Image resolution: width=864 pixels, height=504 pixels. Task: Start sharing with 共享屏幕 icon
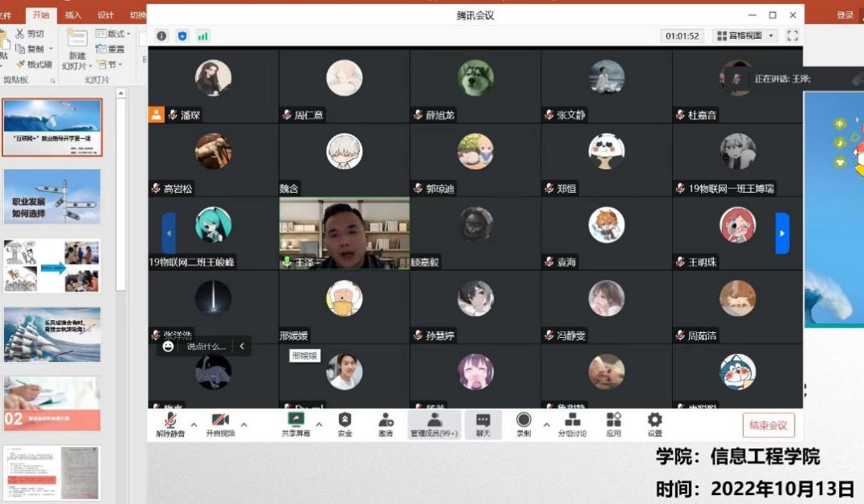coord(296,420)
